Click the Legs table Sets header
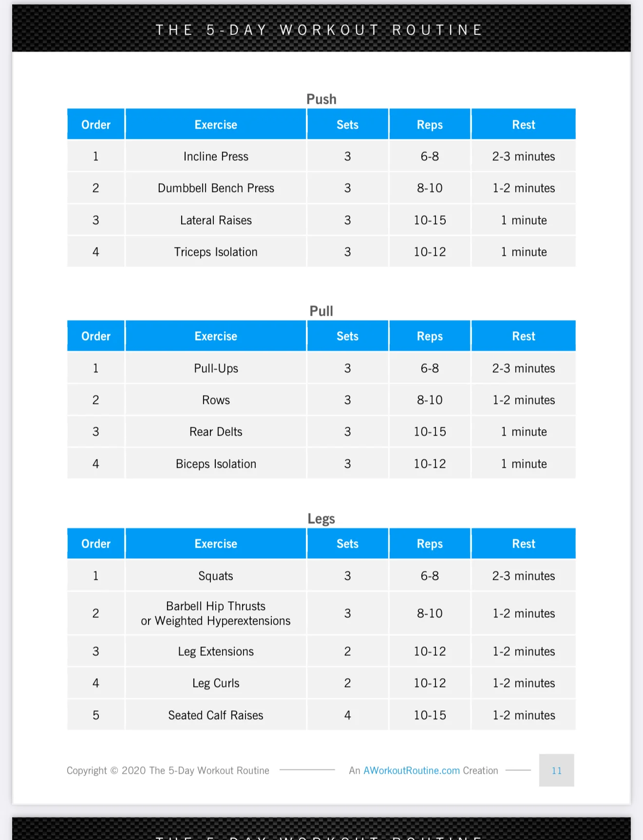This screenshot has width=643, height=840. 347,544
